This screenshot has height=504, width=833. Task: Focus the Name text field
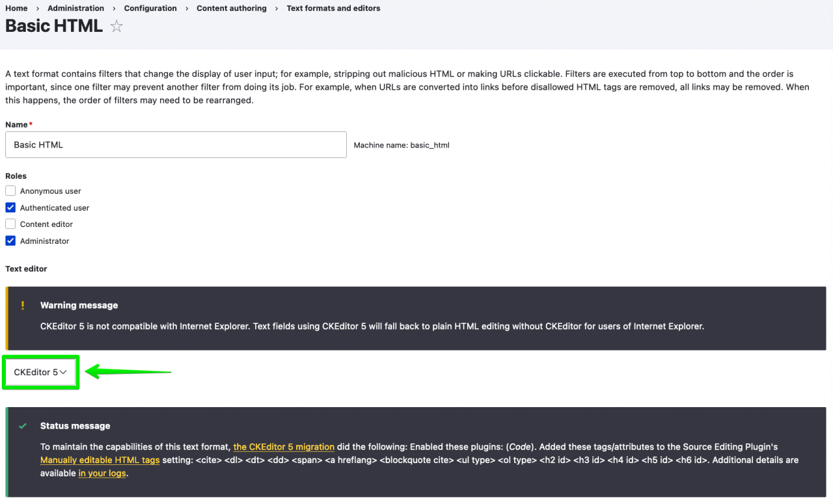[x=176, y=145]
